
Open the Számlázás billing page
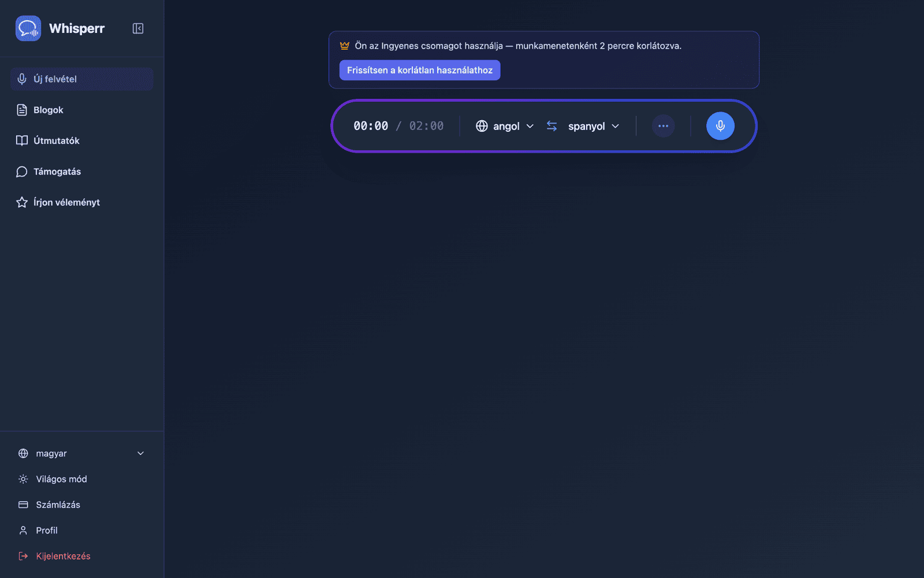(x=81, y=505)
